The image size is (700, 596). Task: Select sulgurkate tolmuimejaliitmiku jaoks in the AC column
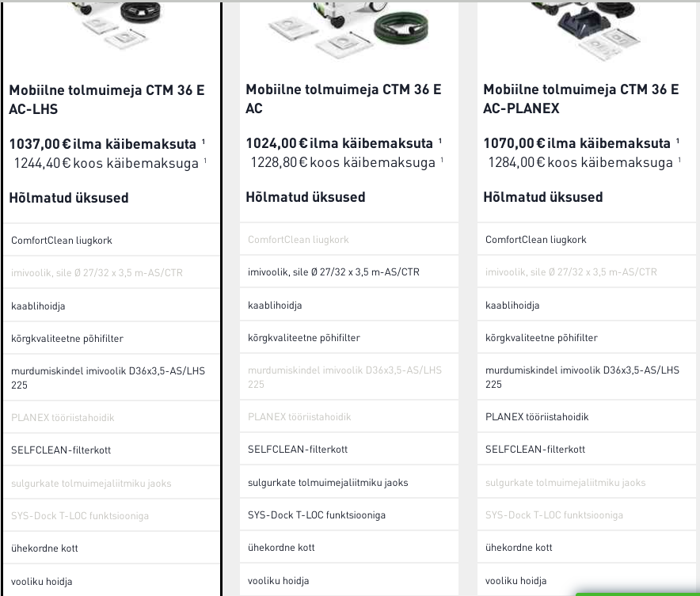point(328,483)
